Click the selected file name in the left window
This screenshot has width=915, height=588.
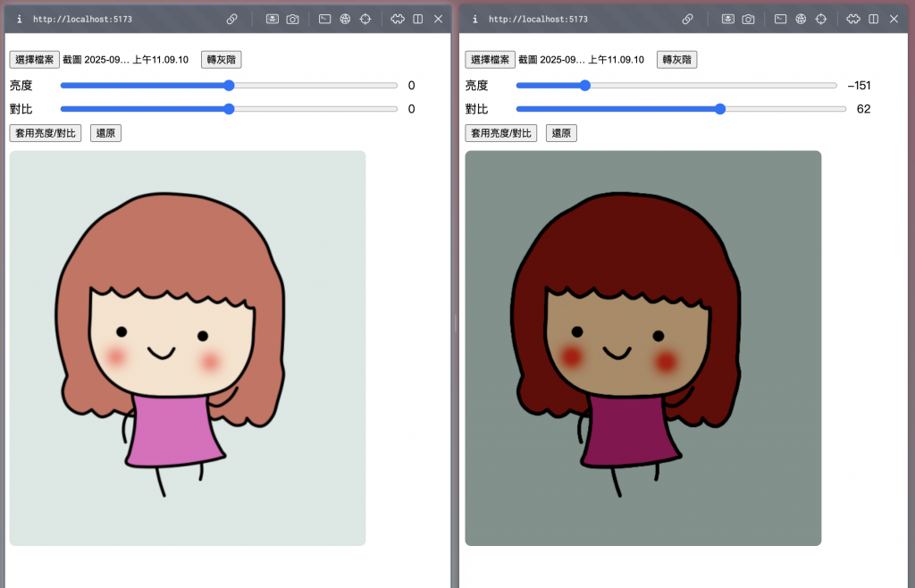125,60
